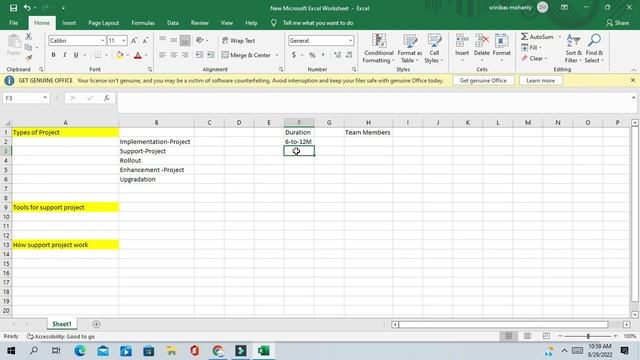Switch to Page Layout view
The height and width of the screenshot is (360, 640).
point(527,336)
